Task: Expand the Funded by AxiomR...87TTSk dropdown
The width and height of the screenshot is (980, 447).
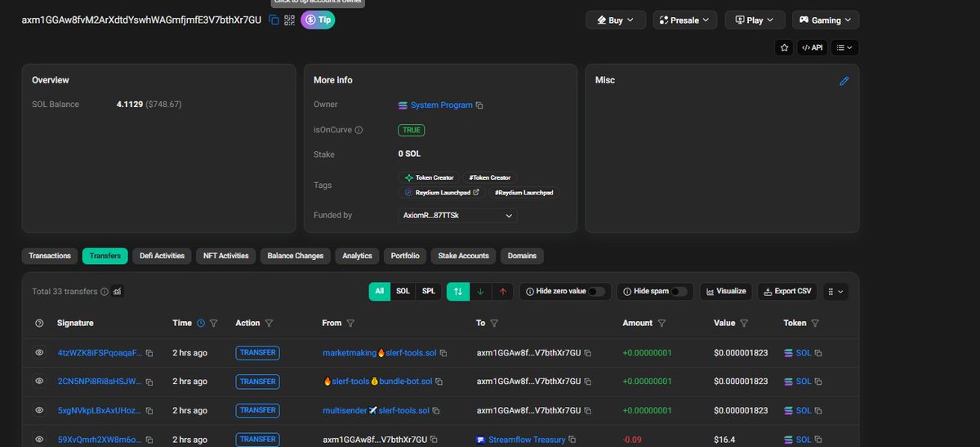Action: [x=457, y=216]
